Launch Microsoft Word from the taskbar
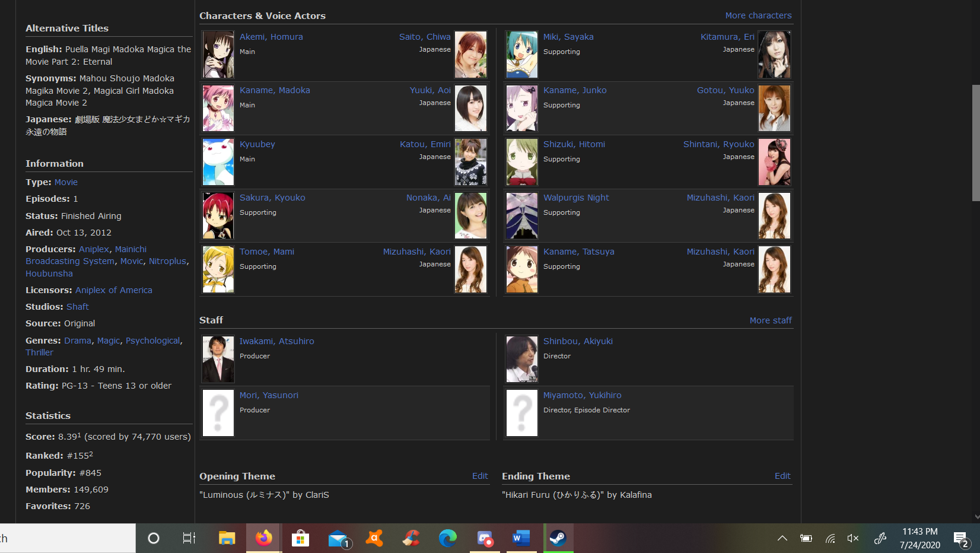980x553 pixels. pos(521,538)
